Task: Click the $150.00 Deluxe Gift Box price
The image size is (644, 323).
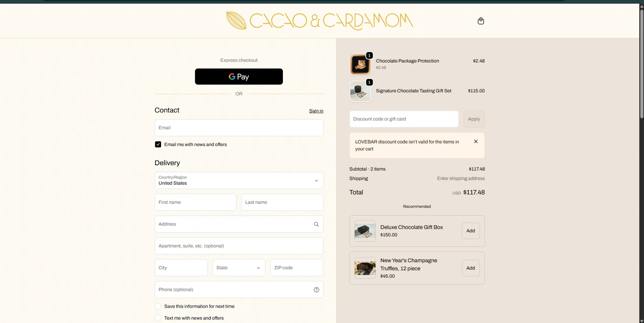Action: 389,235
